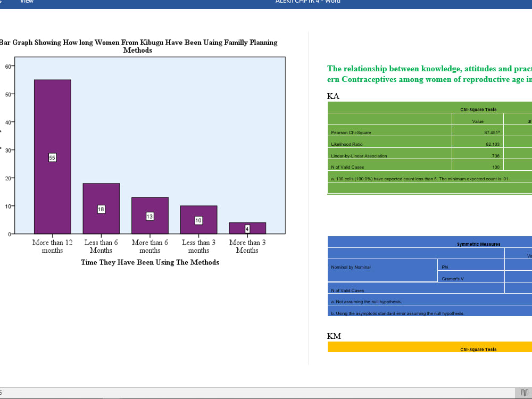Click the Read Mode icon in status bar

pyautogui.click(x=524, y=393)
